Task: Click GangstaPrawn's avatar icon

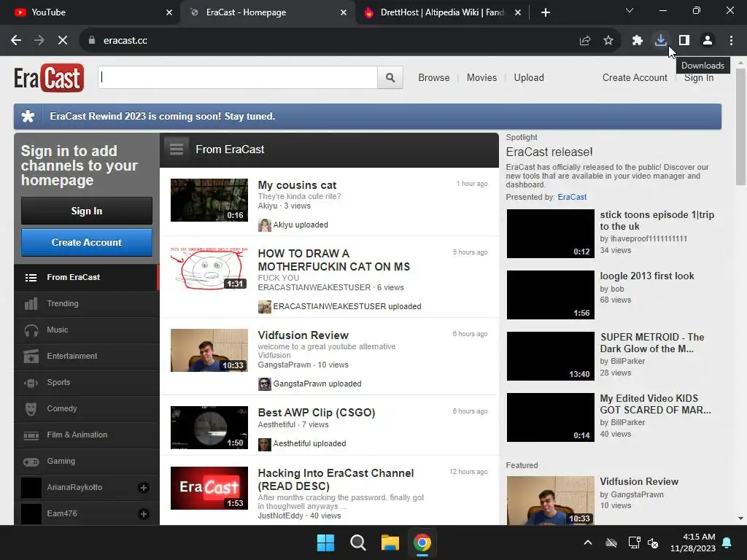Action: [x=264, y=384]
